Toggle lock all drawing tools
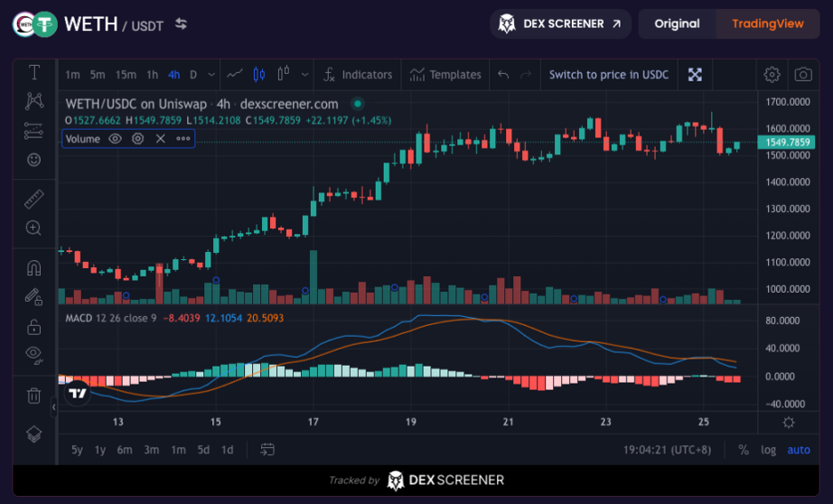Viewport: 833px width, 504px height. pos(34,326)
